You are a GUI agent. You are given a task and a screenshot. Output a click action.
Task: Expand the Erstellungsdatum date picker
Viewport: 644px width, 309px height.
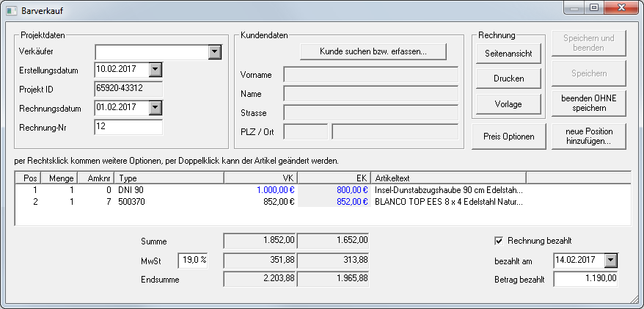point(155,70)
